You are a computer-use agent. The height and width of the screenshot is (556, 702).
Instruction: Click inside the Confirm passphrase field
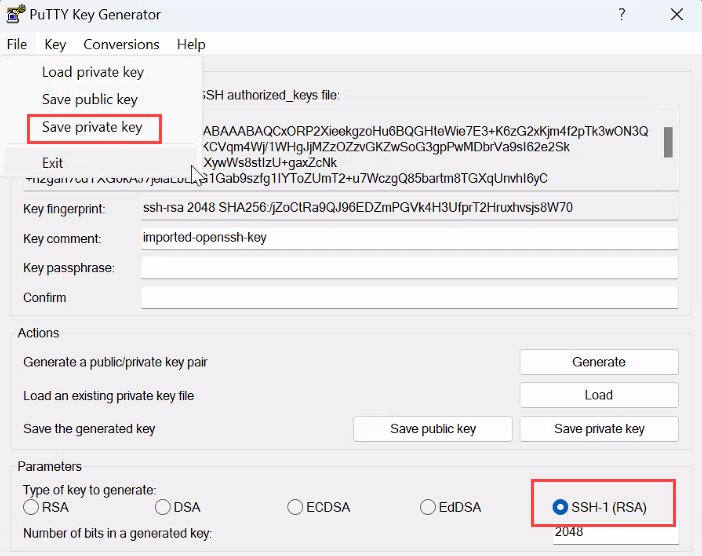[410, 297]
